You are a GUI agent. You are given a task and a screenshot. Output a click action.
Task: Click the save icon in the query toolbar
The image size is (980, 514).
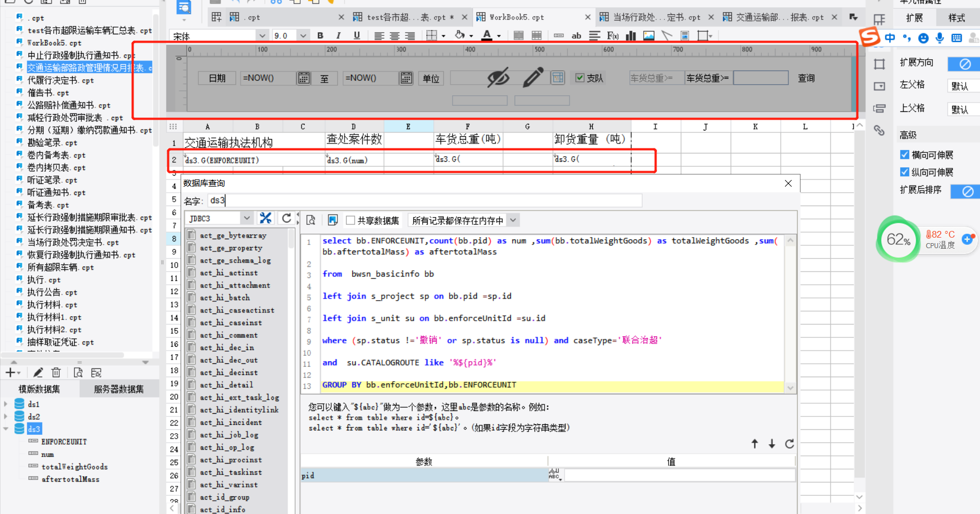pos(332,220)
